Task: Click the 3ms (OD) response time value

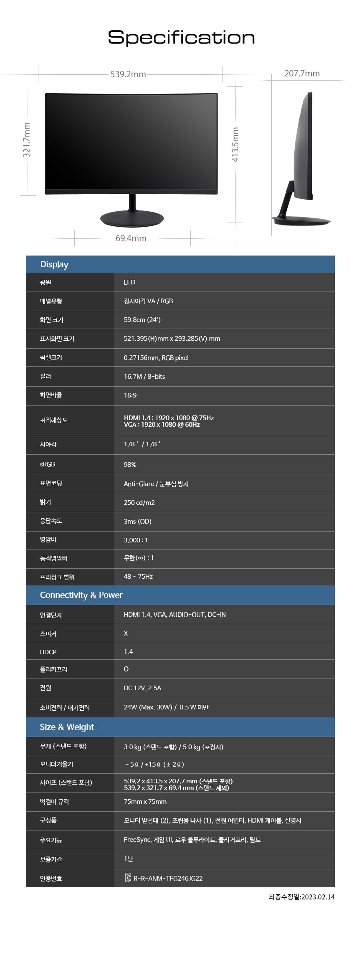Action: 137,522
